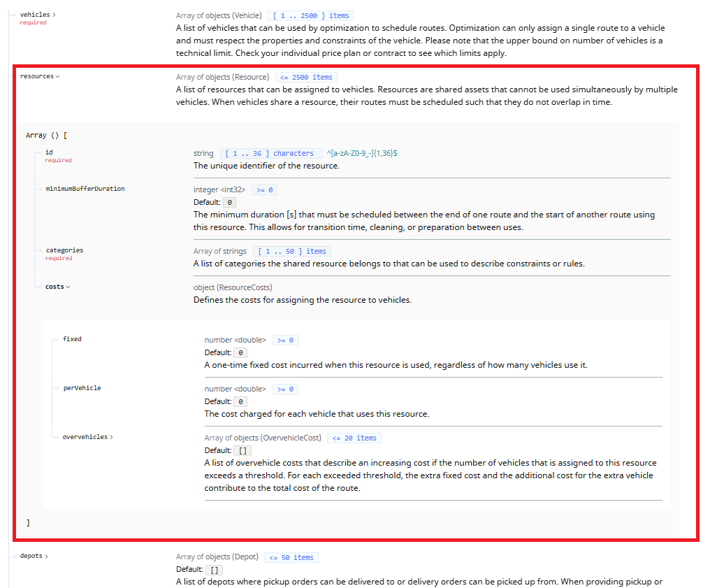710x588 pixels.
Task: Click the '<= 20 items' overvehicles badge
Action: pos(354,438)
